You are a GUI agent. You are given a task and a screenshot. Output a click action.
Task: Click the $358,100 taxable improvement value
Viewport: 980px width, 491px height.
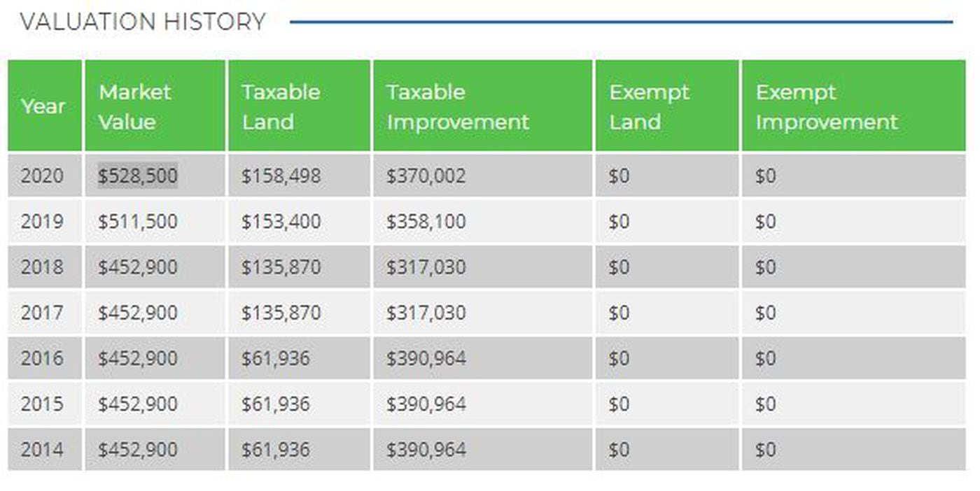click(x=426, y=222)
